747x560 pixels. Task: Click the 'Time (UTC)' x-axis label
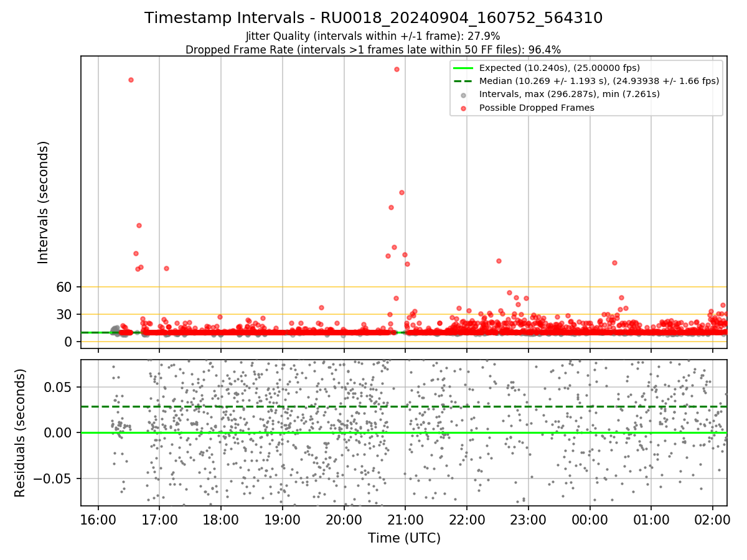[404, 538]
